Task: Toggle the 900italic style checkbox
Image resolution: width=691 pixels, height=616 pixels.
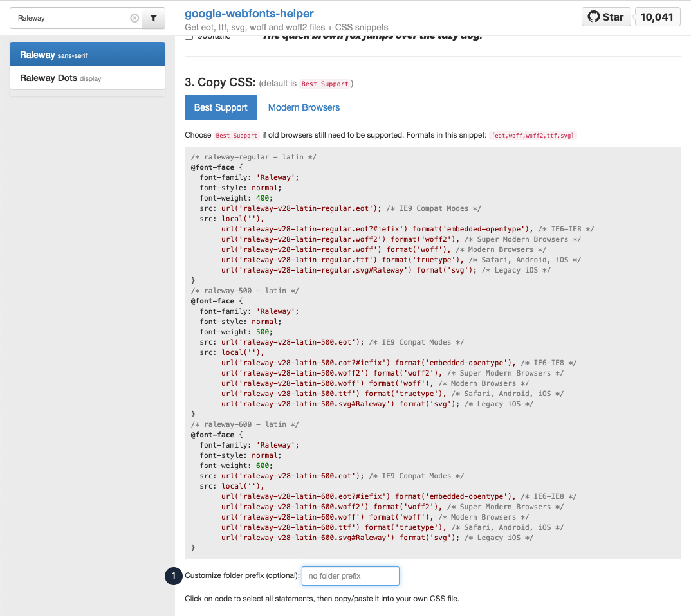Action: point(189,37)
